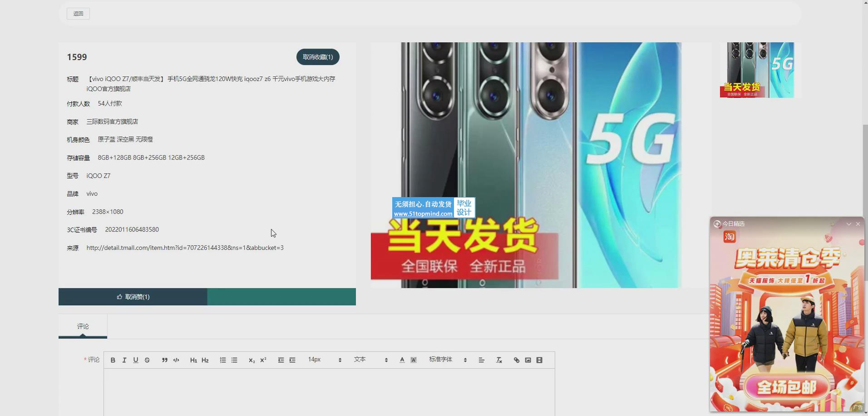Screen dimensions: 868x416
Task: Insert a code block in the editor
Action: pyautogui.click(x=176, y=360)
